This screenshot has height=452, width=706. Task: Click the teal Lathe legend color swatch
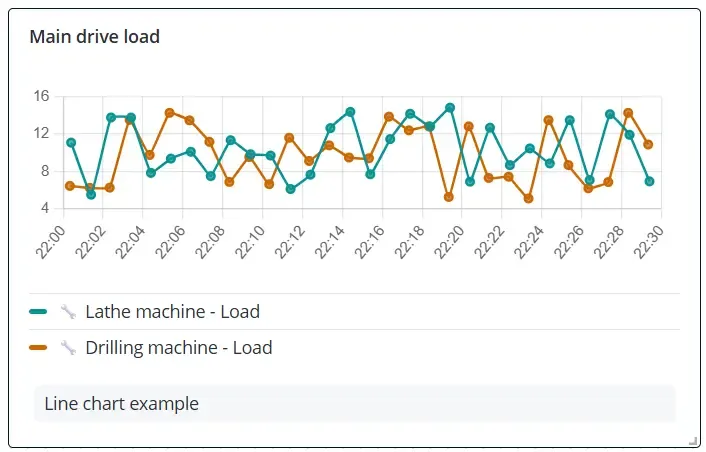pyautogui.click(x=39, y=312)
